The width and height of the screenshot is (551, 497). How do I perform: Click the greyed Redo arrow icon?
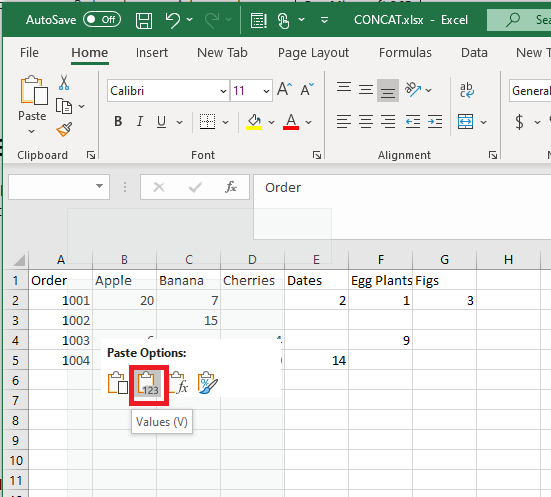point(212,20)
